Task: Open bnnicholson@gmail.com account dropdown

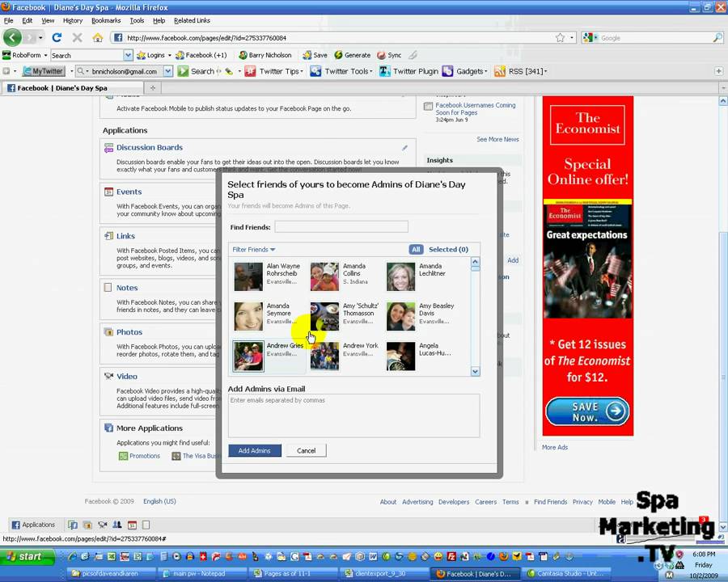Action: [168, 71]
